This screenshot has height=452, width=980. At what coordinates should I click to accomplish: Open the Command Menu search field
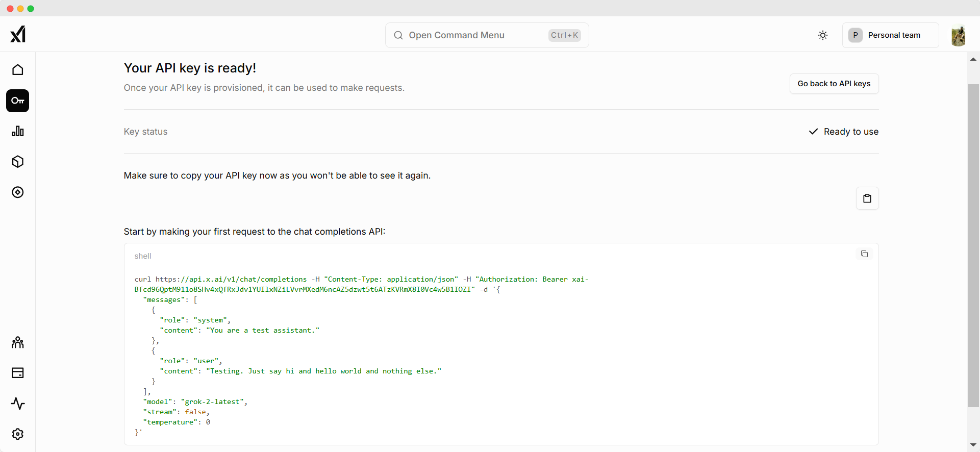(x=487, y=35)
